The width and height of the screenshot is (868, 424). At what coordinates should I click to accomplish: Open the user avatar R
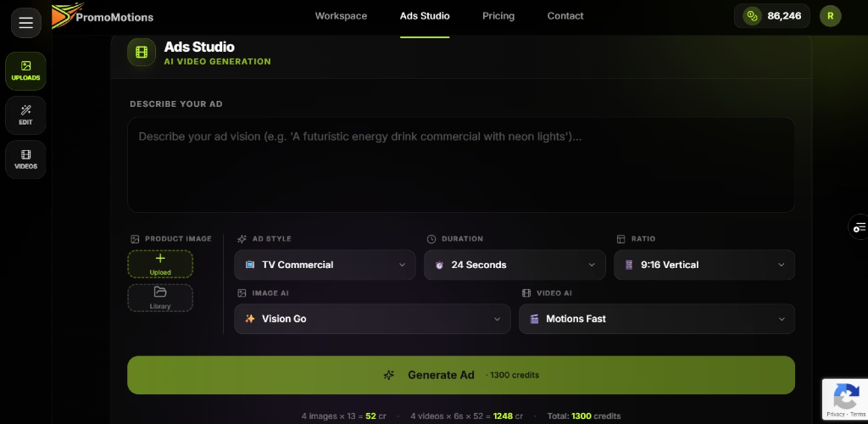point(831,16)
